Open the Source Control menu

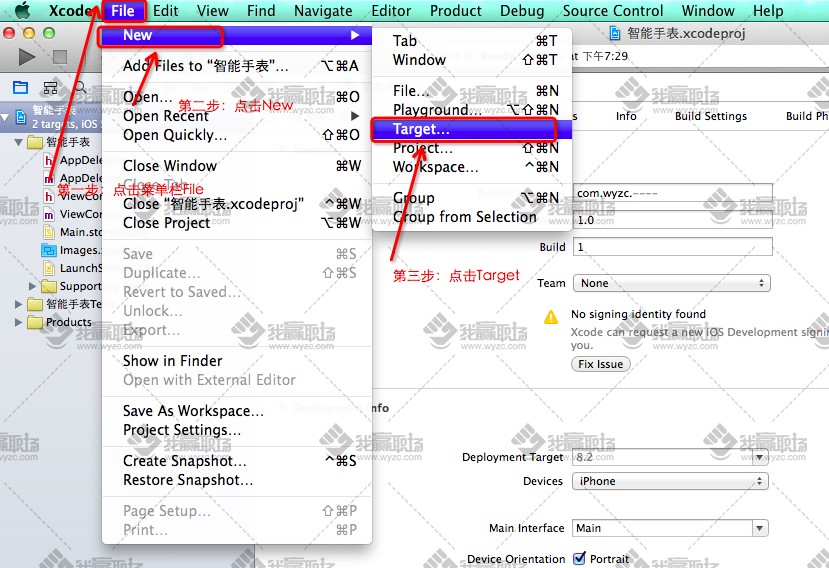coord(612,11)
